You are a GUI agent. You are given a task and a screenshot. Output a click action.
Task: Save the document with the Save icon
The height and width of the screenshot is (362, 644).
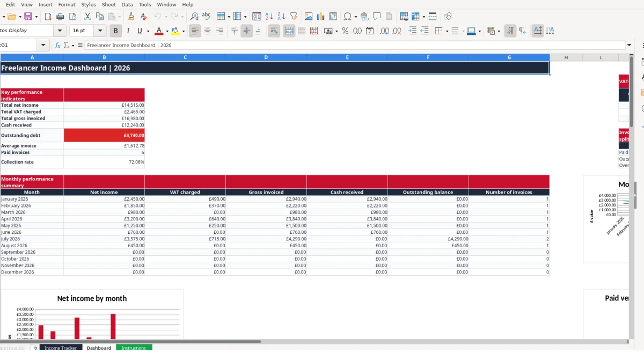tap(28, 17)
